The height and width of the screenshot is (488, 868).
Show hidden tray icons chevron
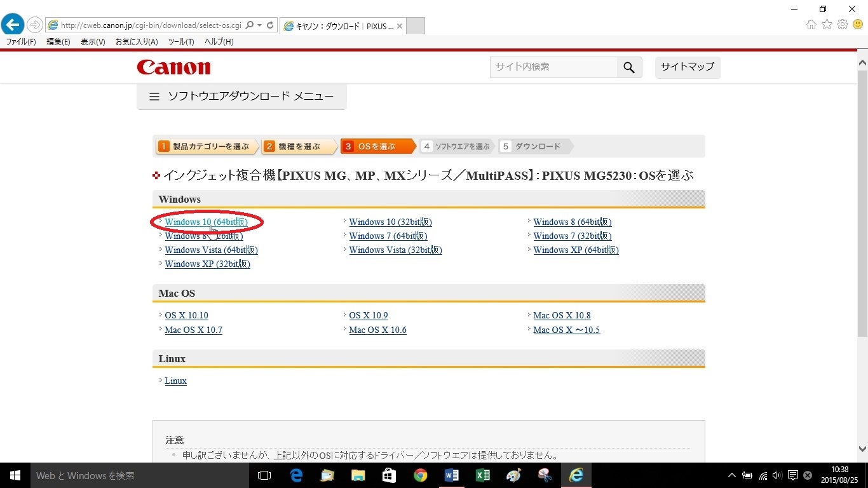click(732, 475)
